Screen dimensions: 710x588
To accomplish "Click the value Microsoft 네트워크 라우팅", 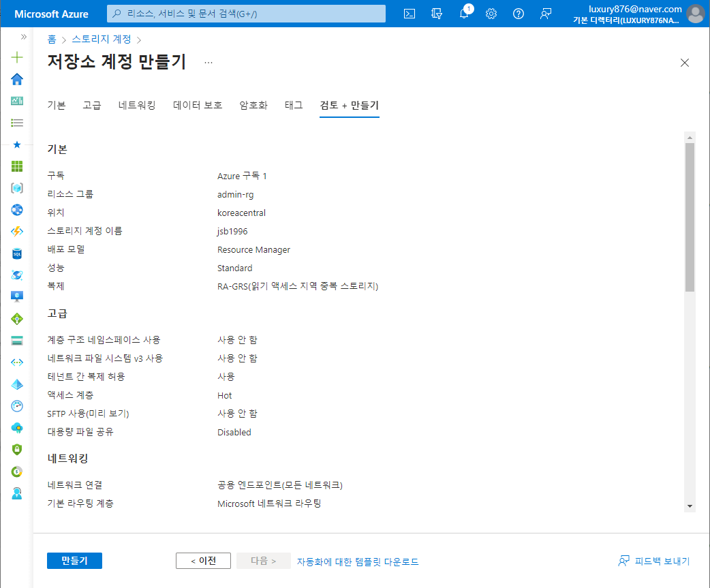I will pos(269,504).
